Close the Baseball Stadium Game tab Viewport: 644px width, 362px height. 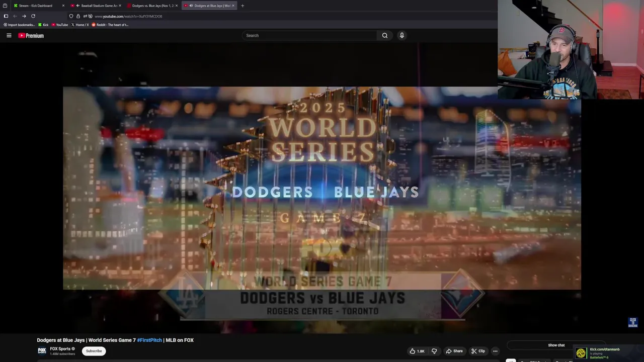click(x=120, y=6)
